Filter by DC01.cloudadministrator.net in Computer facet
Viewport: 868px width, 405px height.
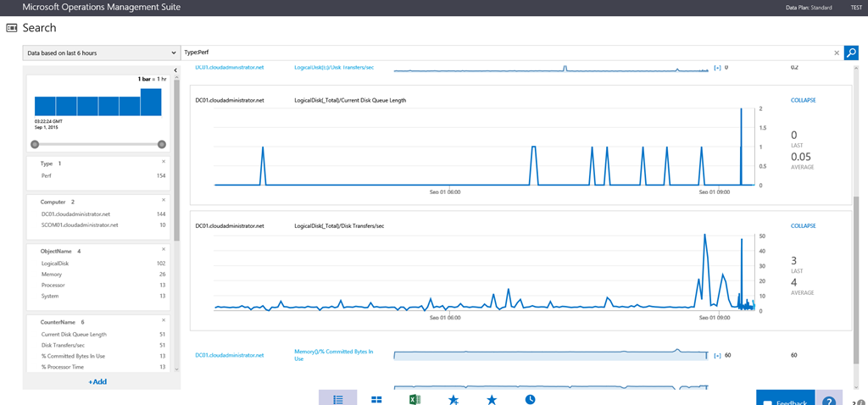pyautogui.click(x=80, y=214)
